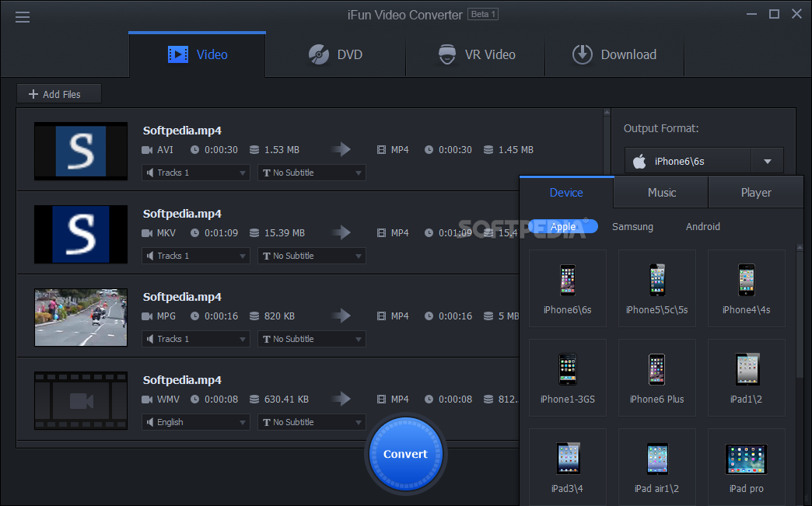Pick the iPad pro device preset

pos(746,466)
